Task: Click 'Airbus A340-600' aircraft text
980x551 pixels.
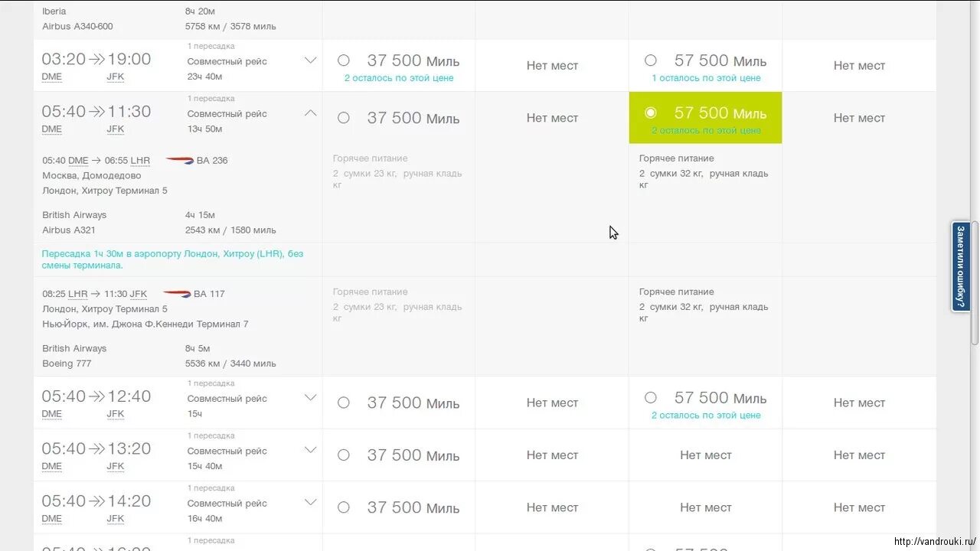Action: [77, 26]
